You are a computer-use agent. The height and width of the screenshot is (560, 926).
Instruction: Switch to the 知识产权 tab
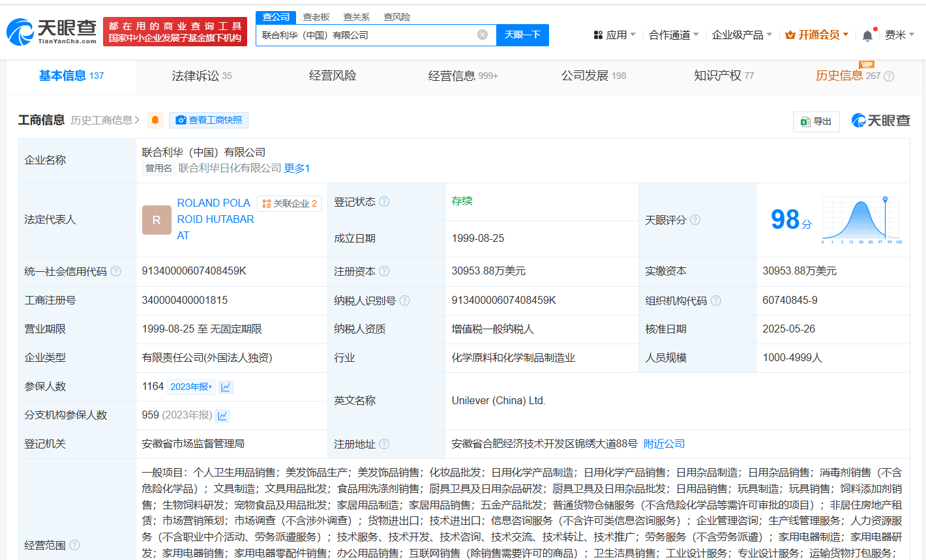pyautogui.click(x=723, y=76)
